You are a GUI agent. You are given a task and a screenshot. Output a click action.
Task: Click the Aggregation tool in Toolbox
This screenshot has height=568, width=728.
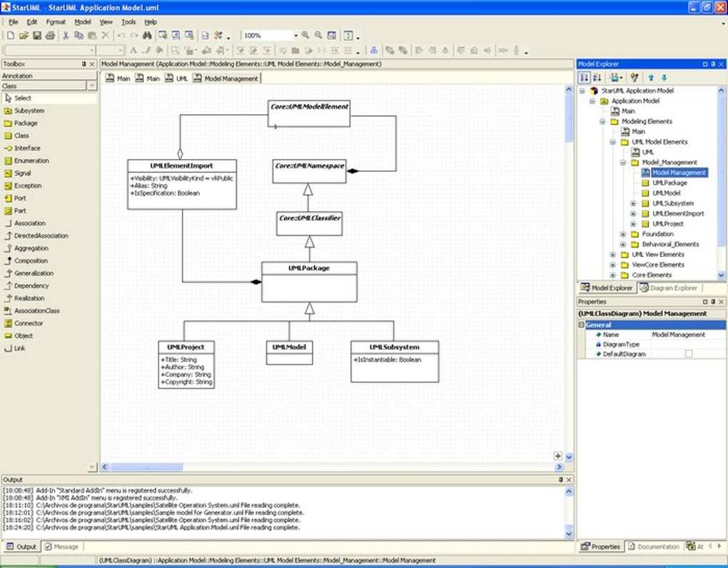pyautogui.click(x=31, y=248)
